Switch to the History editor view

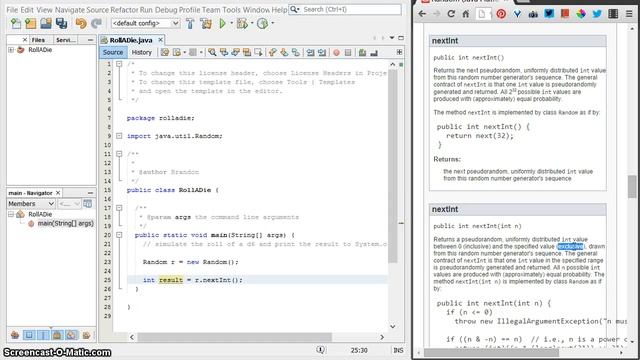pyautogui.click(x=142, y=52)
